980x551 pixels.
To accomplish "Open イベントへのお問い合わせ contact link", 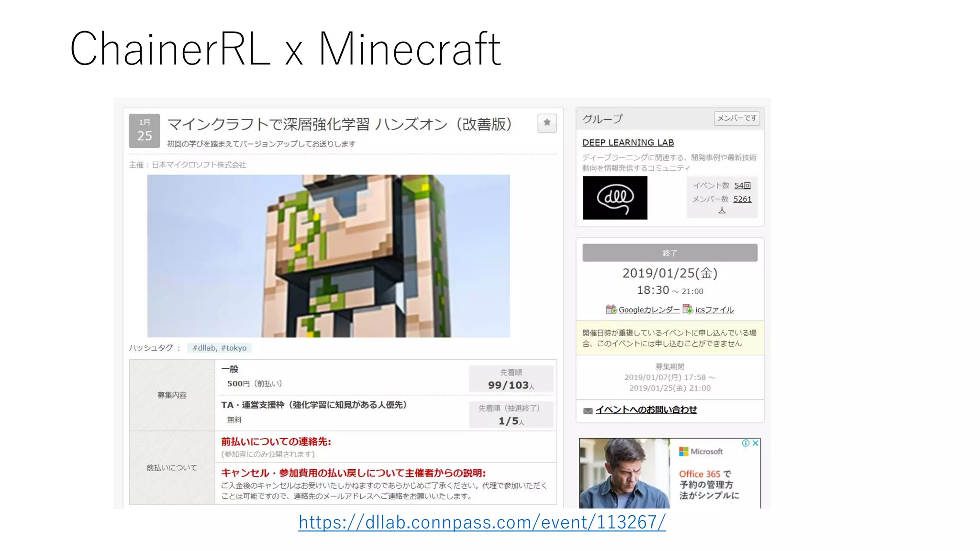I will pyautogui.click(x=646, y=409).
